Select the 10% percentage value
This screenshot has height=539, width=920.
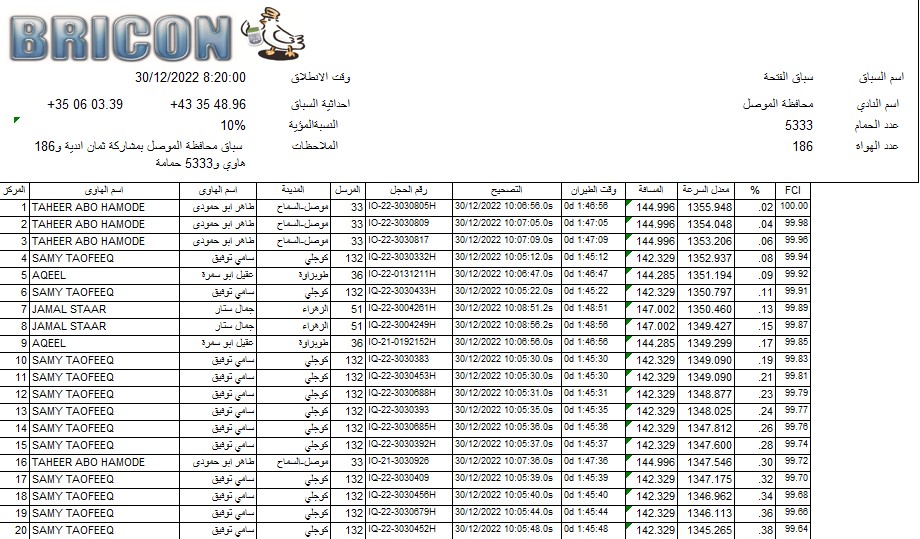[233, 126]
